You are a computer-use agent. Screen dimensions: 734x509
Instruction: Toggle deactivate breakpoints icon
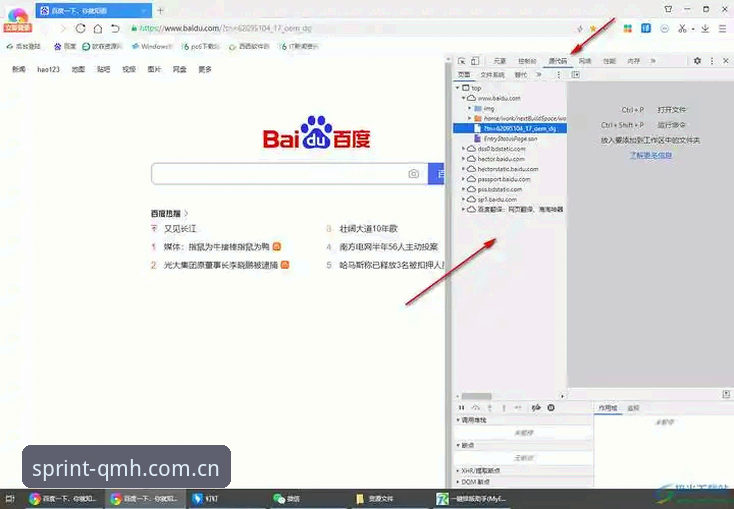(x=536, y=408)
